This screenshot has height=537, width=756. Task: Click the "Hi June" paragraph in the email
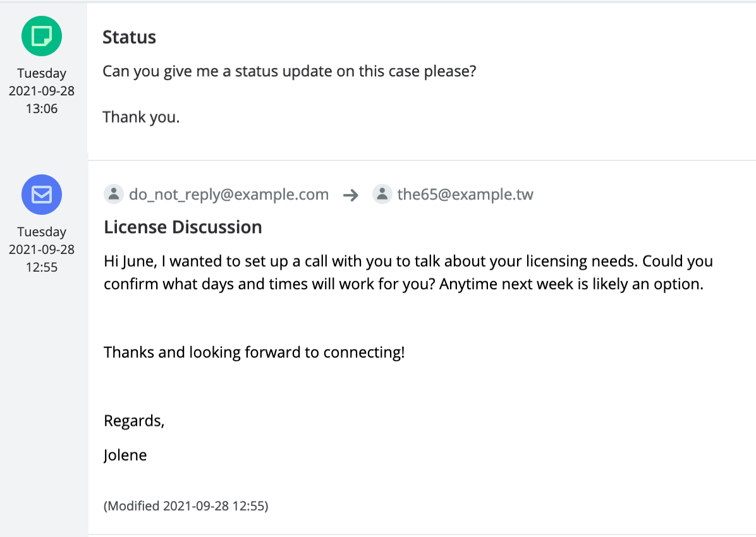[408, 272]
